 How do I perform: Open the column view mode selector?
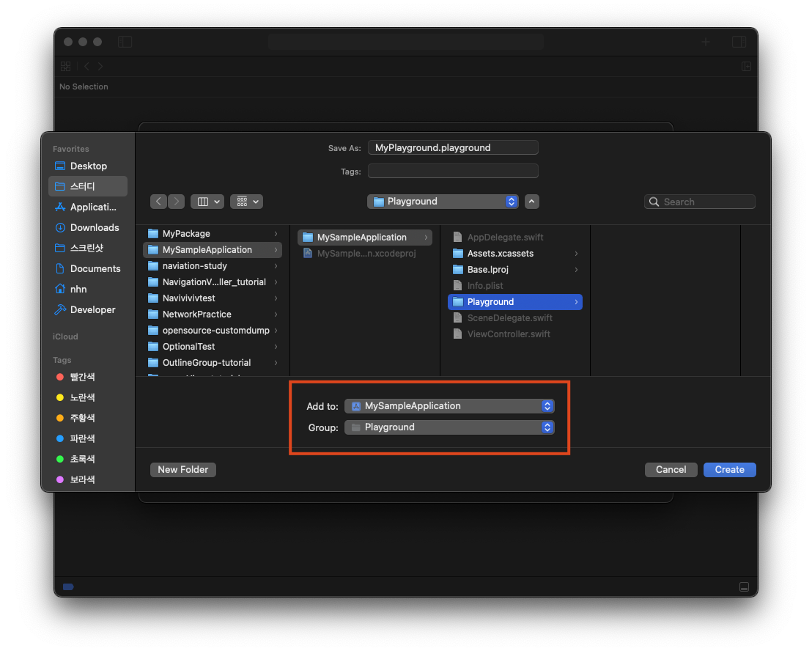point(207,202)
